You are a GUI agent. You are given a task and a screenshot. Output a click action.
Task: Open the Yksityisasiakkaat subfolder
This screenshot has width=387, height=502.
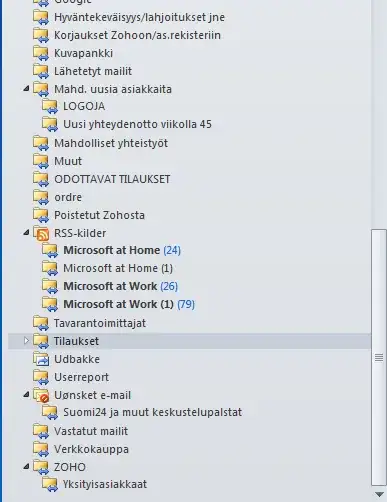pos(105,484)
